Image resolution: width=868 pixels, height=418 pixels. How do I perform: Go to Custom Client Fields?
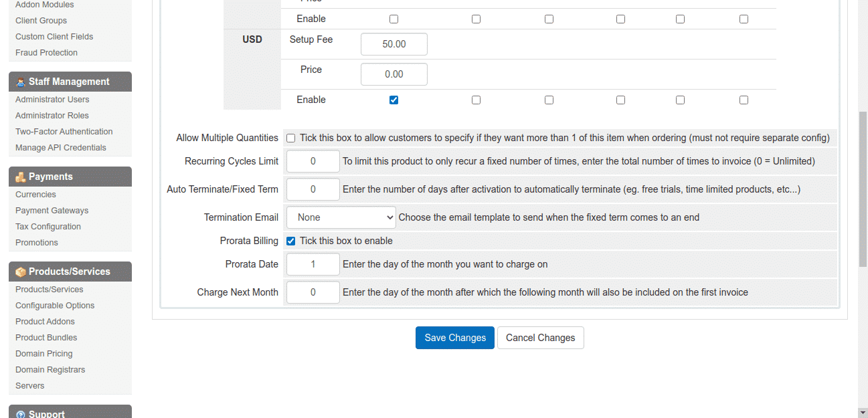[x=54, y=37]
